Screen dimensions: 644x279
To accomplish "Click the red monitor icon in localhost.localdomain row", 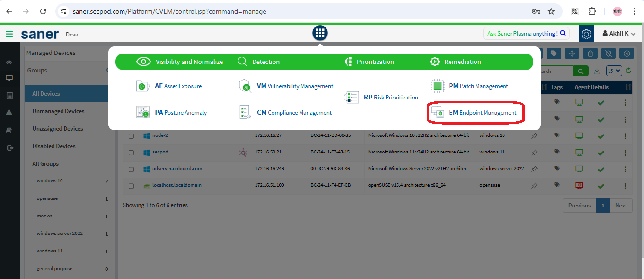I will pyautogui.click(x=579, y=185).
